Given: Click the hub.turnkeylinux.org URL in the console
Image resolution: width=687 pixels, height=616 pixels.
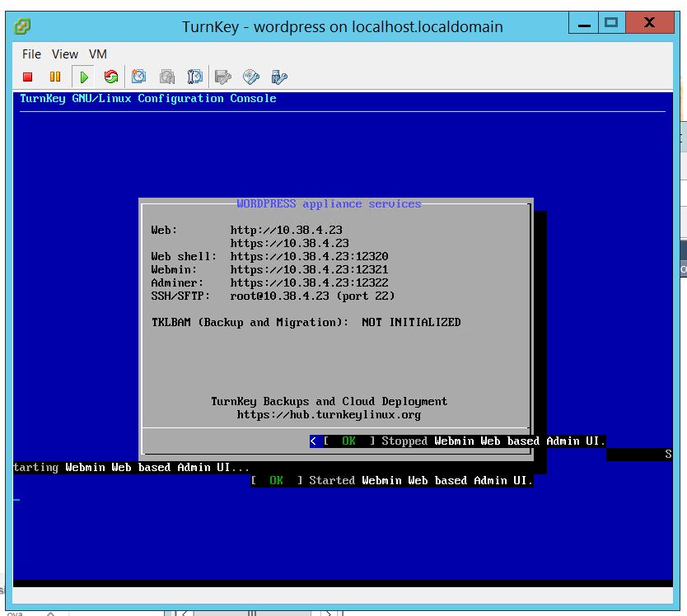Looking at the screenshot, I should tap(329, 414).
